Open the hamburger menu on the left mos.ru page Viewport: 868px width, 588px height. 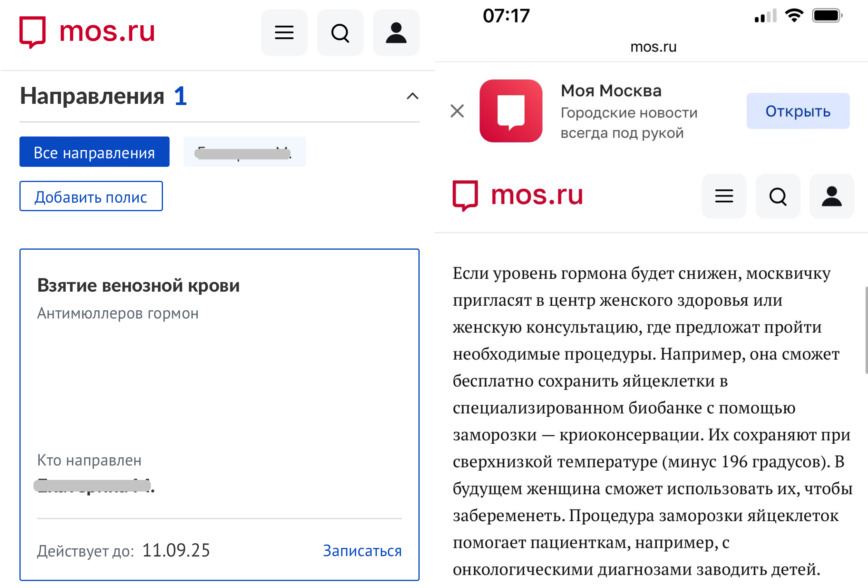coord(284,33)
